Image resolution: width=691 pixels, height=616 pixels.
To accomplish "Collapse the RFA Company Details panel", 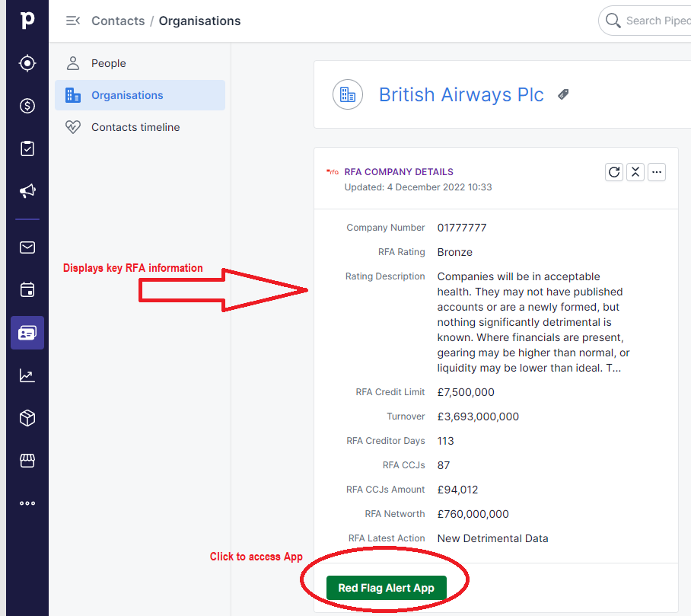I will [x=635, y=172].
